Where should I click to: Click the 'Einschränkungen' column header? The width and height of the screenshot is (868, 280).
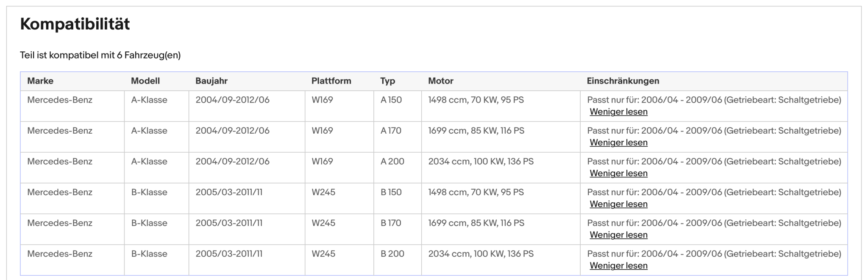(x=623, y=81)
